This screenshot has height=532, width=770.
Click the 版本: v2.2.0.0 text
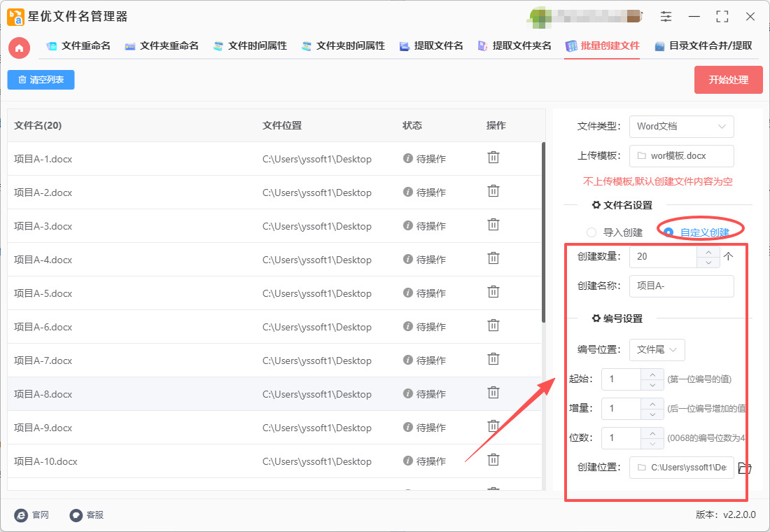click(725, 514)
